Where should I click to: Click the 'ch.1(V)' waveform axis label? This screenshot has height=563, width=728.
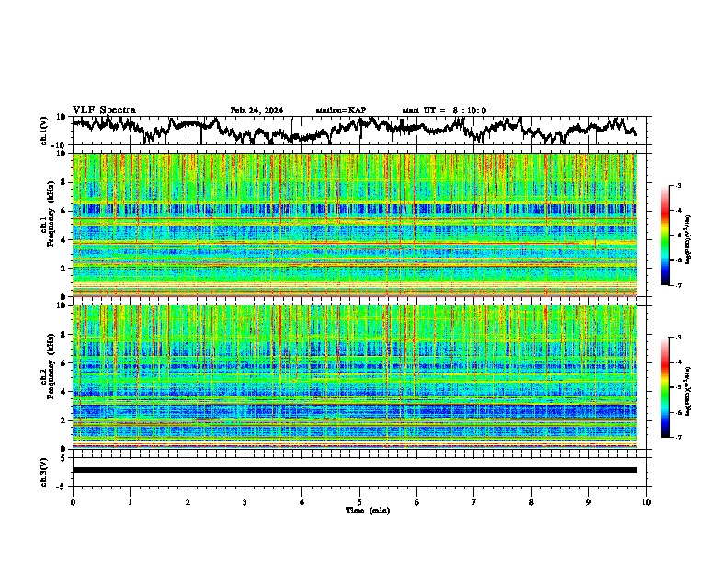click(44, 131)
